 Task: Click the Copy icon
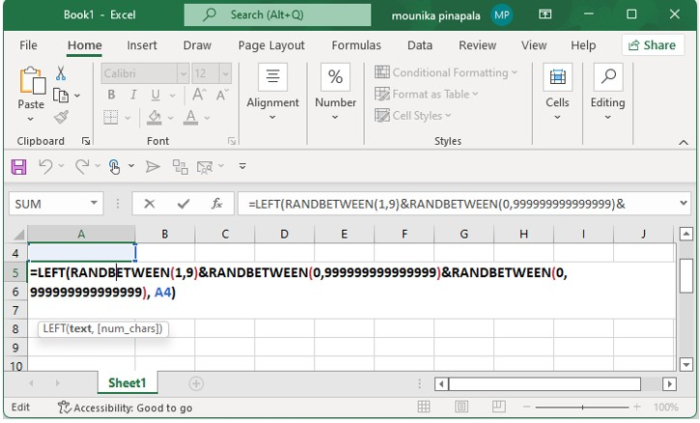coord(61,95)
